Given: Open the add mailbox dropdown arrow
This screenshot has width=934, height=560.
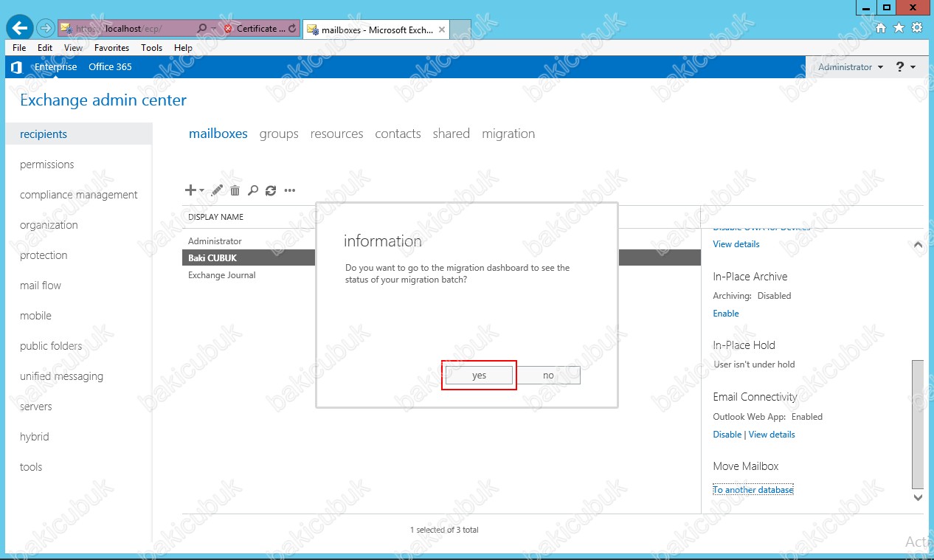Looking at the screenshot, I should (202, 191).
